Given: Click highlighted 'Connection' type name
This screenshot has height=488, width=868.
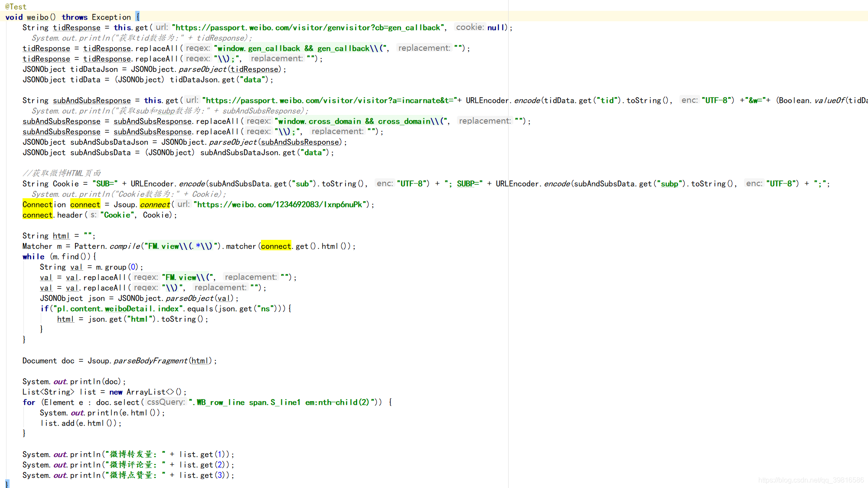Looking at the screenshot, I should (44, 204).
